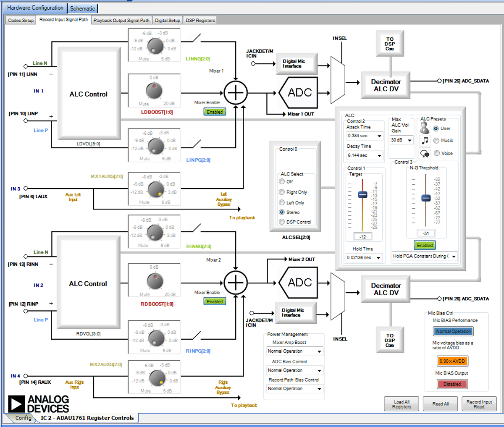Click the MX1AUXG gain knob
This screenshot has height=427, width=504.
click(156, 189)
